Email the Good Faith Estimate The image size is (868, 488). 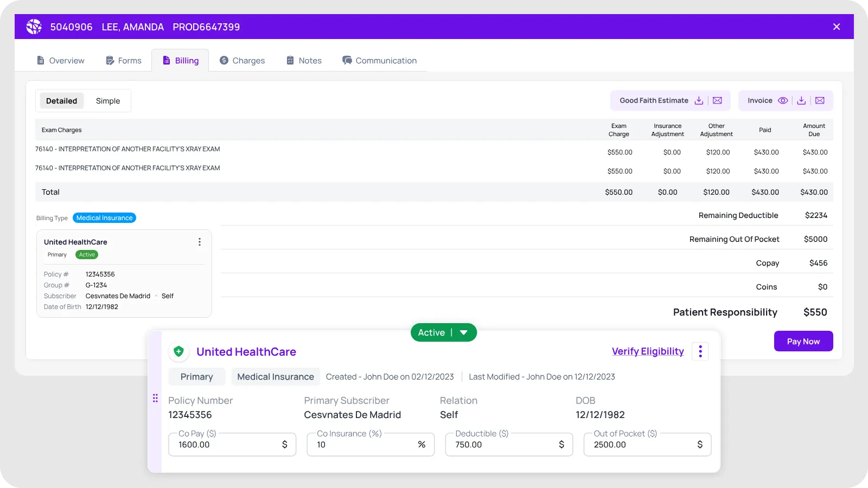(x=717, y=101)
